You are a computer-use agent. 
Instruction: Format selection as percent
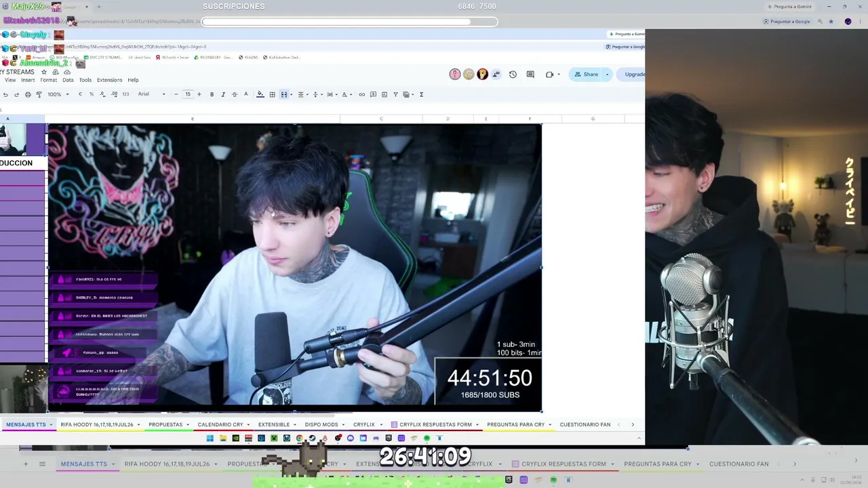coord(92,94)
